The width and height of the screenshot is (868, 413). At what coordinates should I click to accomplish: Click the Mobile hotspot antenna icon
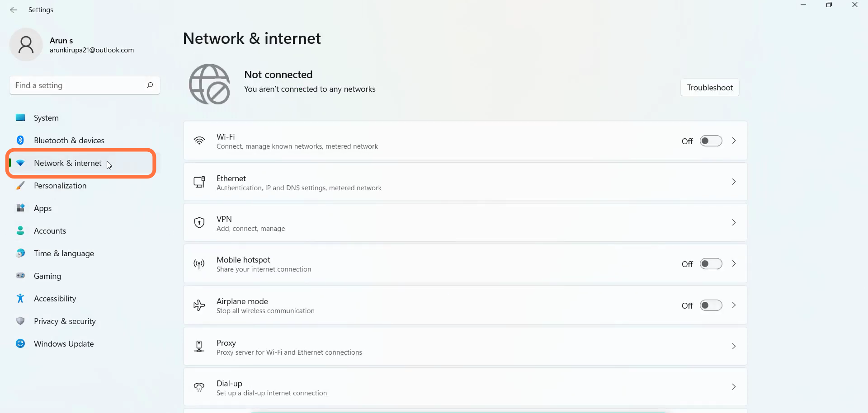[199, 264]
